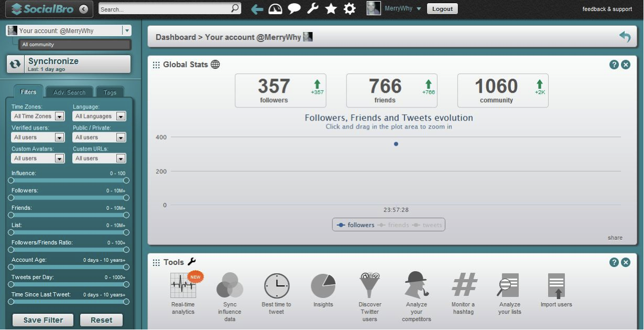Toggle the followers series in chart legend
Viewport: 644px width, 330px height.
pos(356,225)
